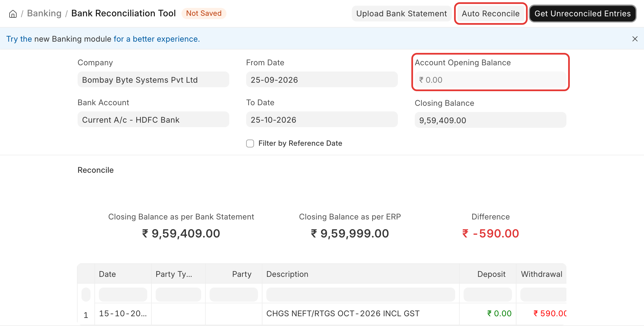
Task: Focus the Closing Balance input
Action: pos(491,120)
